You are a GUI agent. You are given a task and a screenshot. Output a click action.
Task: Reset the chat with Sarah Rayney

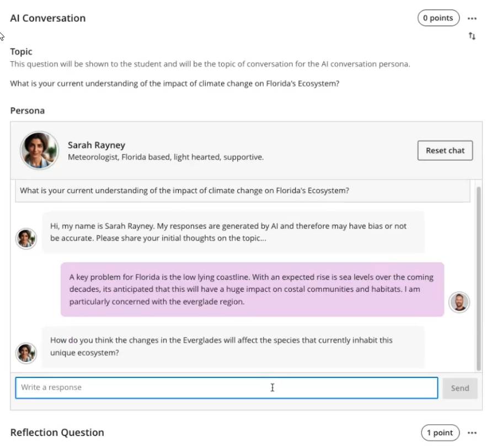(x=445, y=151)
